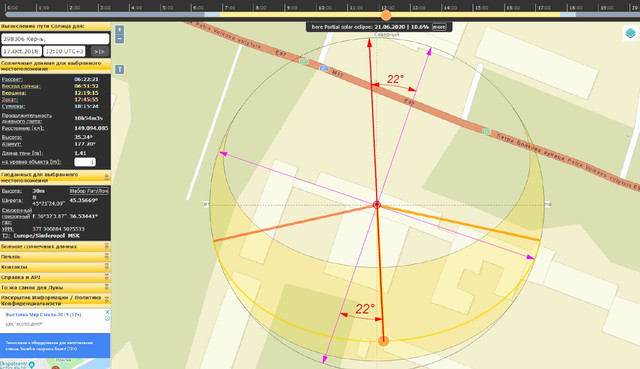The image size is (640, 369).
Task: Expand the 'То же самое для Луны' section
Action: pyautogui.click(x=55, y=287)
